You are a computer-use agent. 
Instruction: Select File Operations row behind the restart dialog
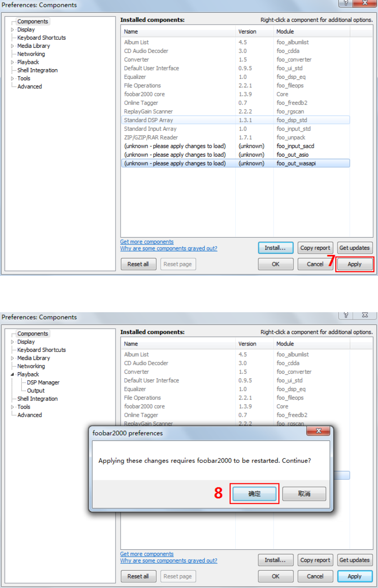235,398
